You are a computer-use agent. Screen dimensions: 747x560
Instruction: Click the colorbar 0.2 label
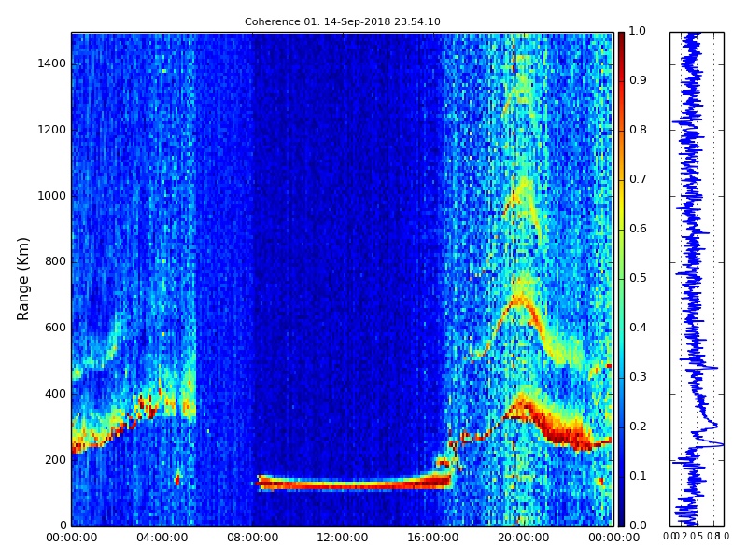[x=638, y=427]
